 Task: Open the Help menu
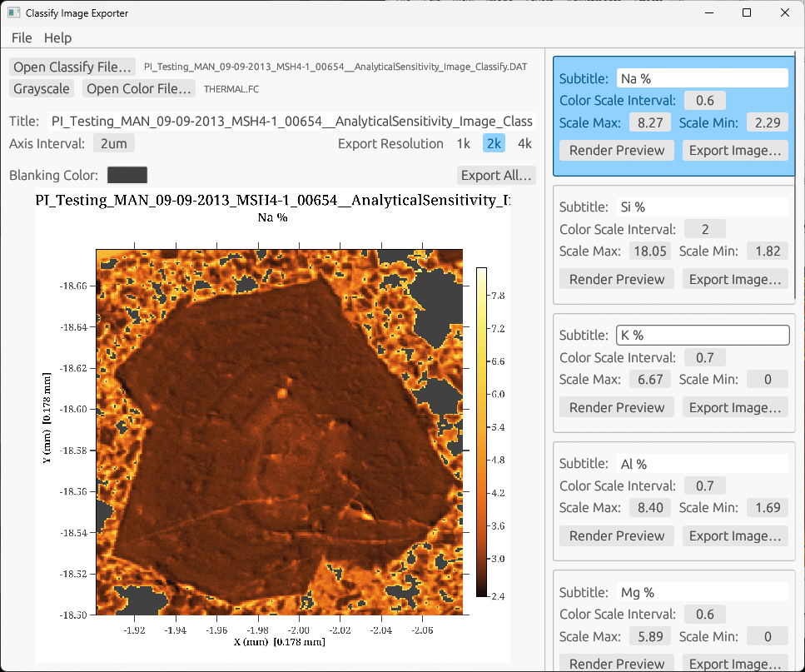[57, 37]
